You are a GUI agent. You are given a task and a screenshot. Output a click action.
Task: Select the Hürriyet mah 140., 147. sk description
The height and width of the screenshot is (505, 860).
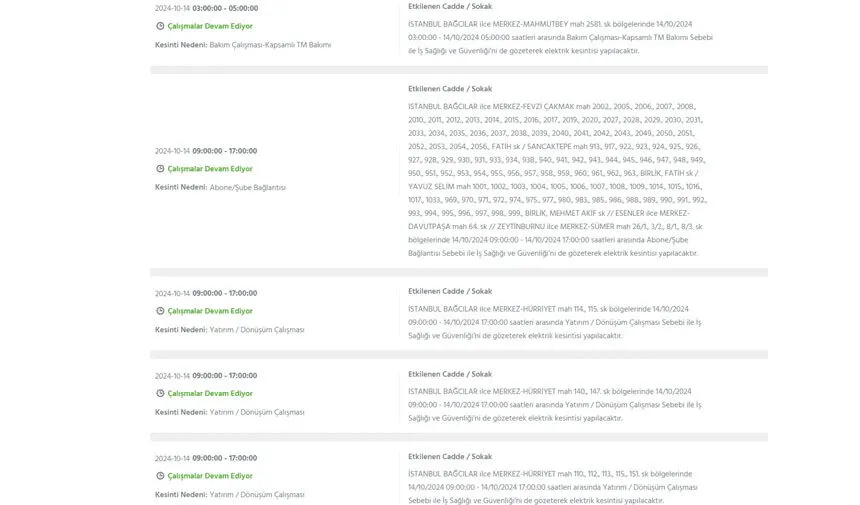(555, 404)
